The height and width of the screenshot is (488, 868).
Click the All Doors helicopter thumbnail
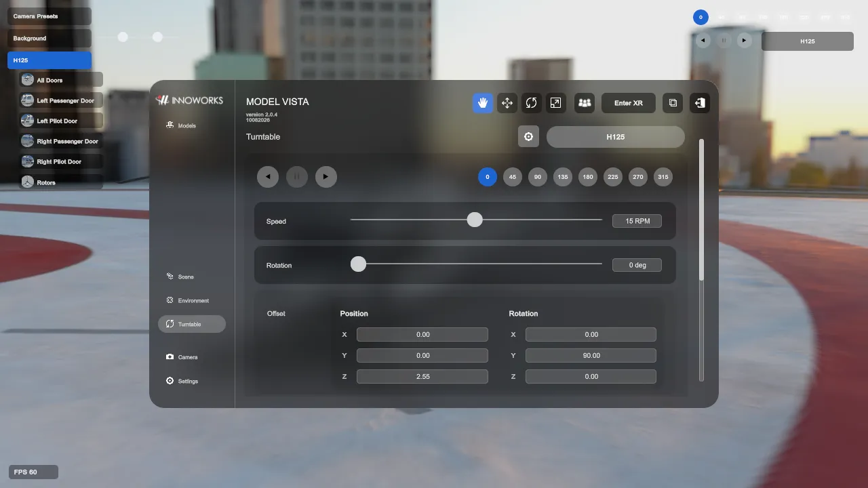27,80
